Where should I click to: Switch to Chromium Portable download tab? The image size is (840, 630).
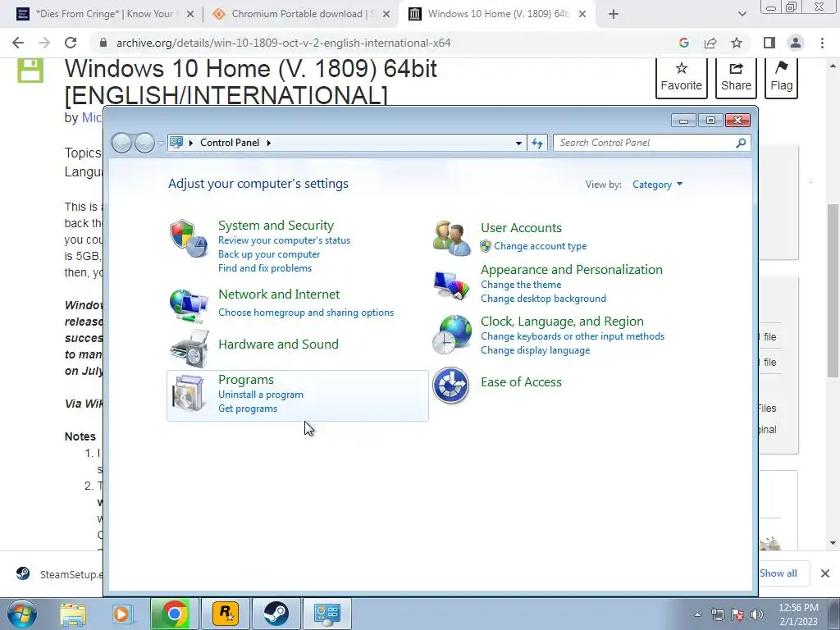point(303,14)
